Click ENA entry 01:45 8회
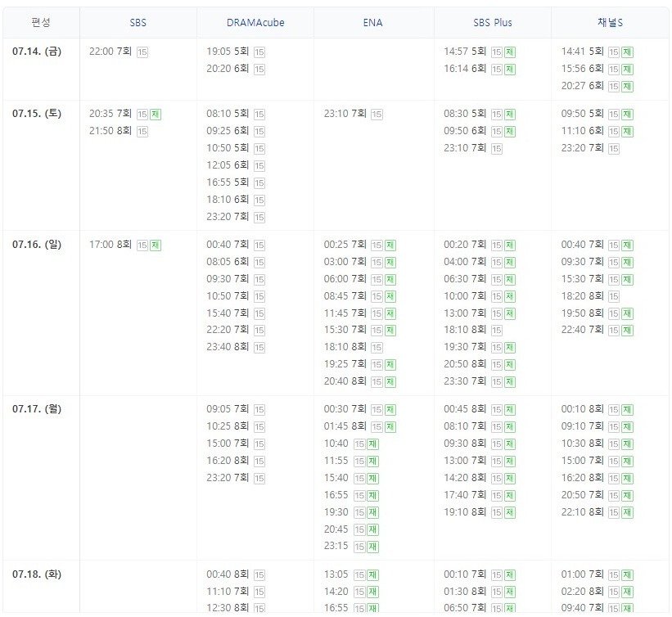The width and height of the screenshot is (672, 617). pos(345,426)
